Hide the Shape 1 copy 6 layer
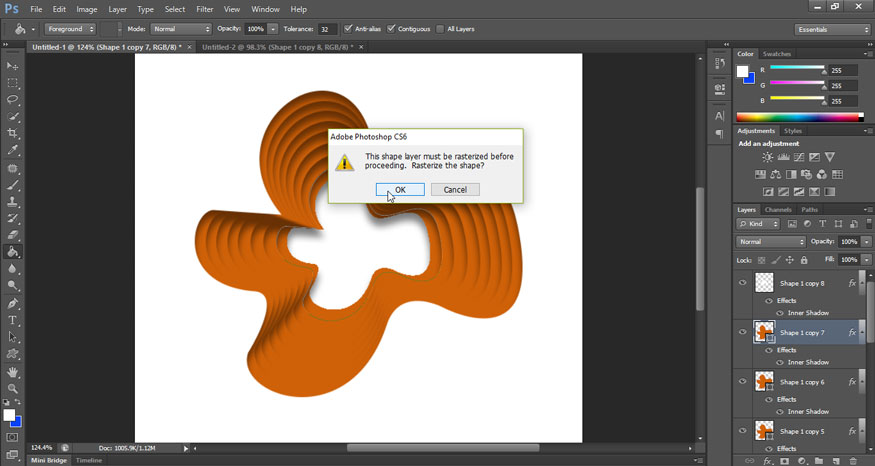875x466 pixels. (743, 382)
